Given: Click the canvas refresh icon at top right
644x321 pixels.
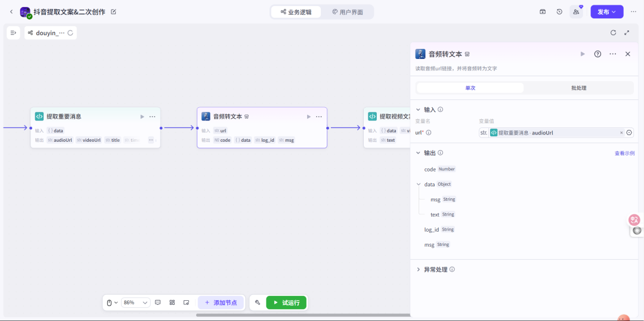Looking at the screenshot, I should tap(613, 33).
